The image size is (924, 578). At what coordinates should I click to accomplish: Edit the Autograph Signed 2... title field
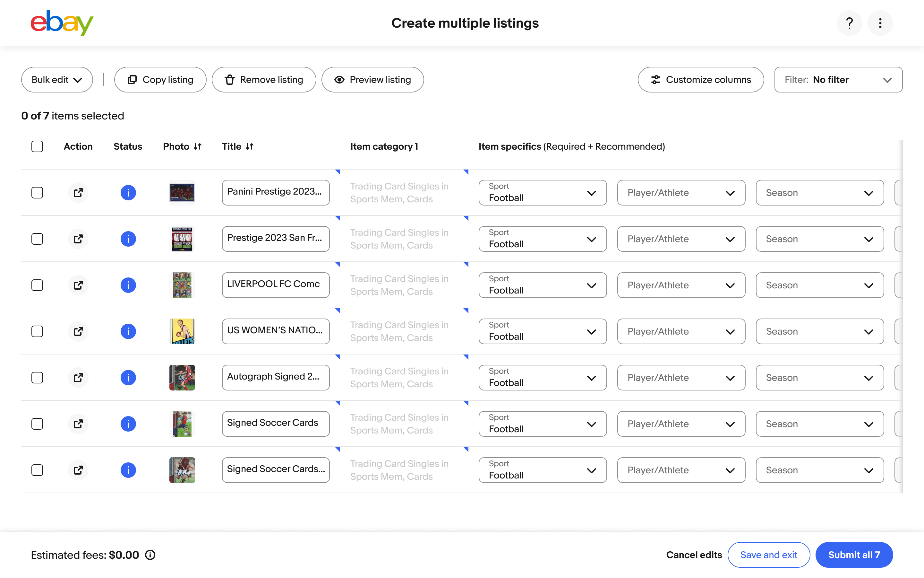coord(276,378)
